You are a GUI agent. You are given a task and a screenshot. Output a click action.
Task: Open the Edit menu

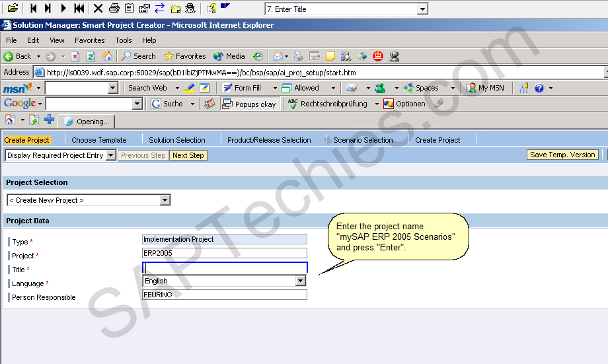(x=33, y=40)
